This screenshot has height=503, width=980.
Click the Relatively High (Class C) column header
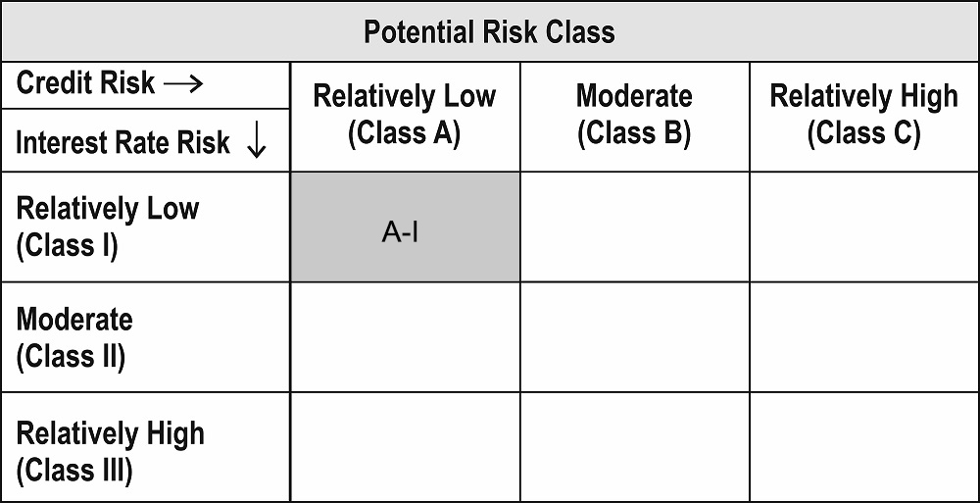[x=863, y=116]
